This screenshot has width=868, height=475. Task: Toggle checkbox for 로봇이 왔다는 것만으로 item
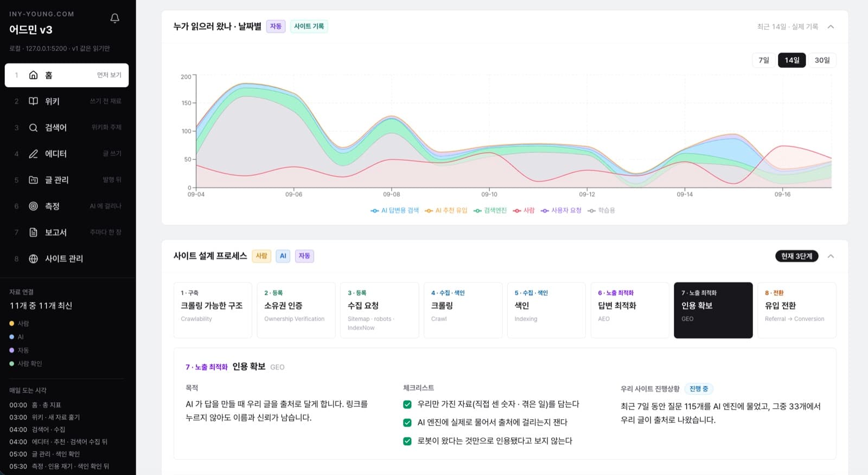407,441
